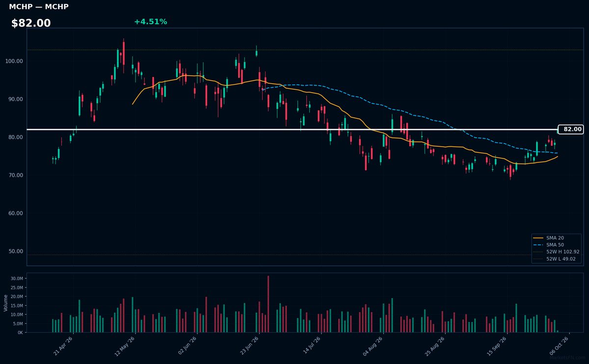
Task: Click the 5.0M volume axis label
Action: [18, 324]
